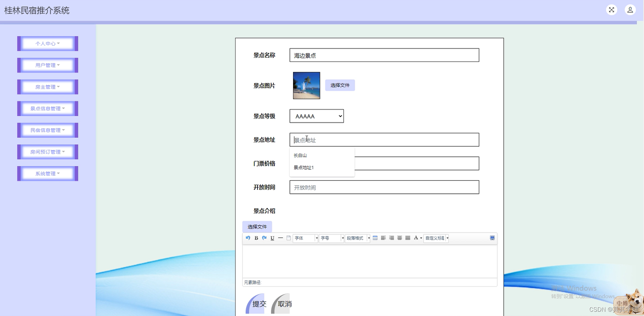Expand the 个人中心 menu
Screen dimensions: 644x316
click(47, 43)
